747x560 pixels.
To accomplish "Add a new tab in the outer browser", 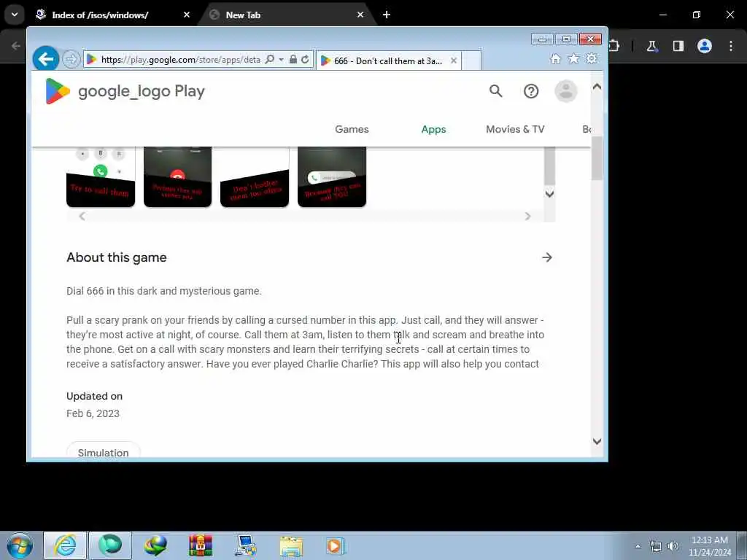I will 387,15.
